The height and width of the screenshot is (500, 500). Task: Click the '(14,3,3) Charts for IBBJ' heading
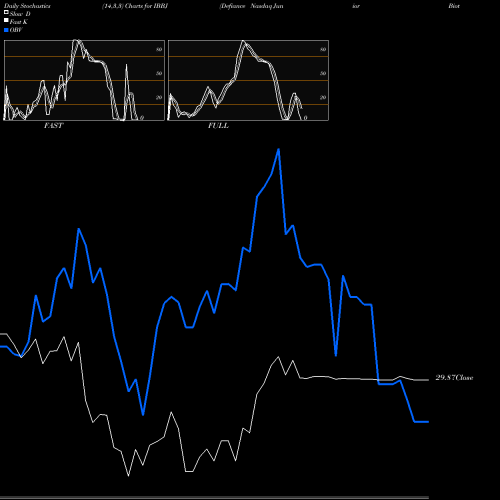135,6
